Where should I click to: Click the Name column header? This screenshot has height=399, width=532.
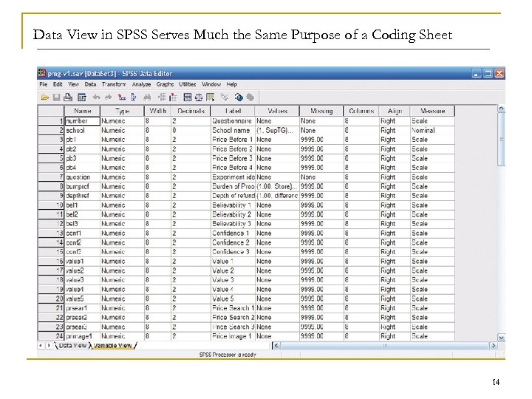[83, 111]
